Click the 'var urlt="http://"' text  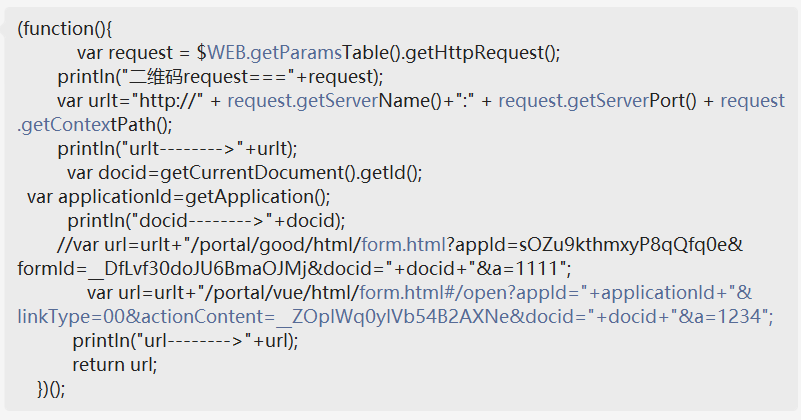coord(130,101)
